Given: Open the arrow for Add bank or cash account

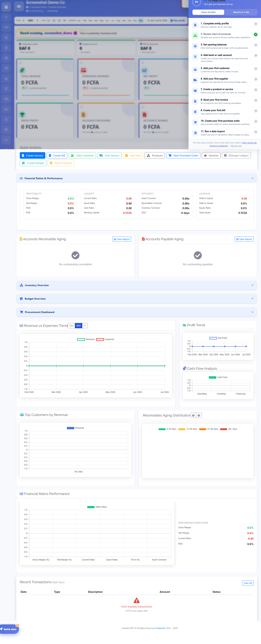Looking at the screenshot, I should pos(256,56).
